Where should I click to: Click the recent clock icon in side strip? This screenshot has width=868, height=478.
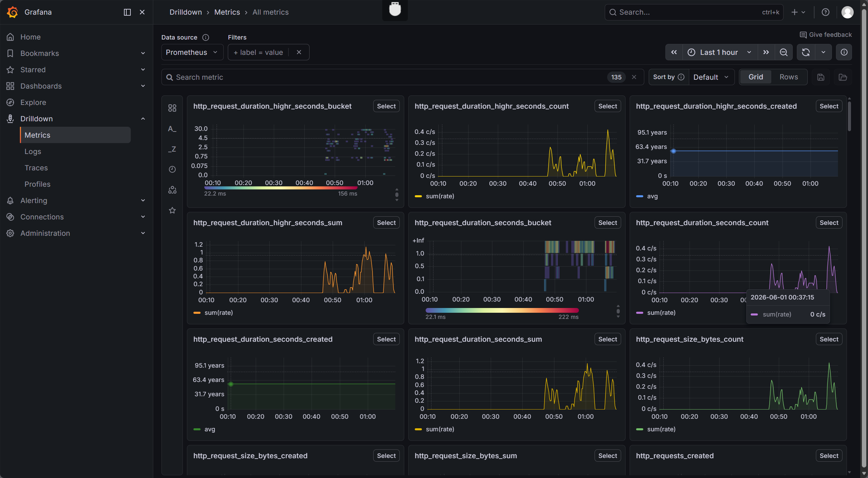172,169
